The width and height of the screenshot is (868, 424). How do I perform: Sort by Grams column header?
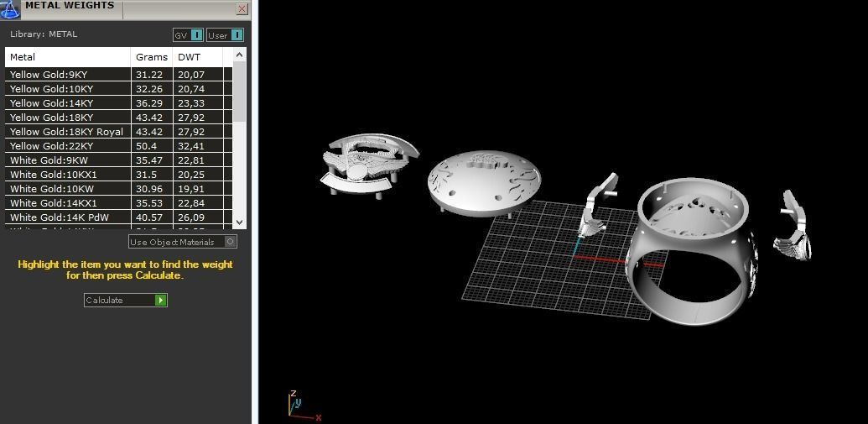[x=153, y=57]
